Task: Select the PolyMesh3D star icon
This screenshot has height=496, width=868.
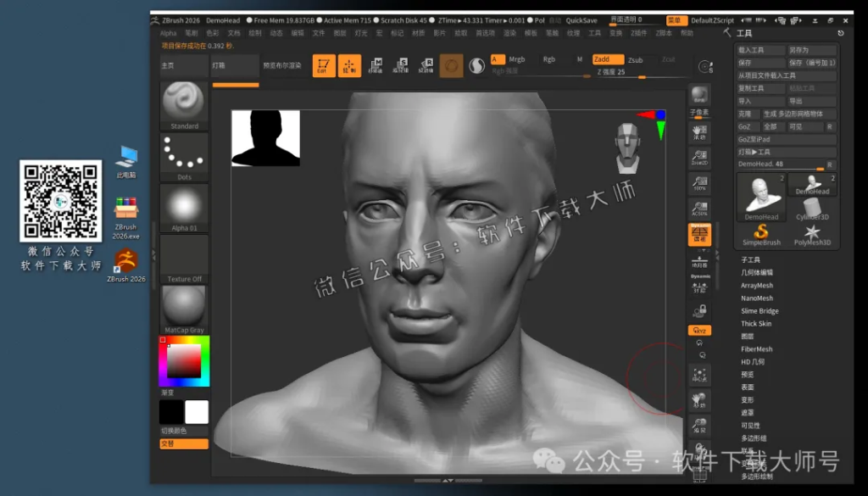Action: point(813,231)
